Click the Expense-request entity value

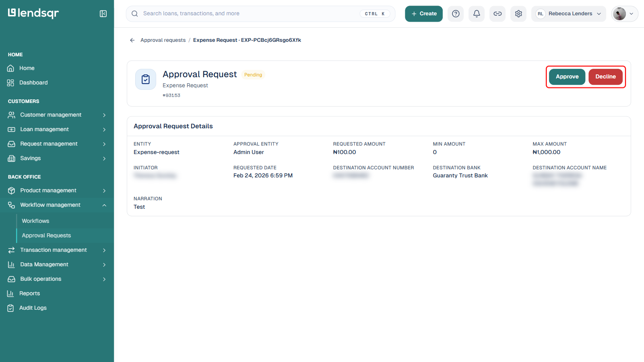click(157, 152)
